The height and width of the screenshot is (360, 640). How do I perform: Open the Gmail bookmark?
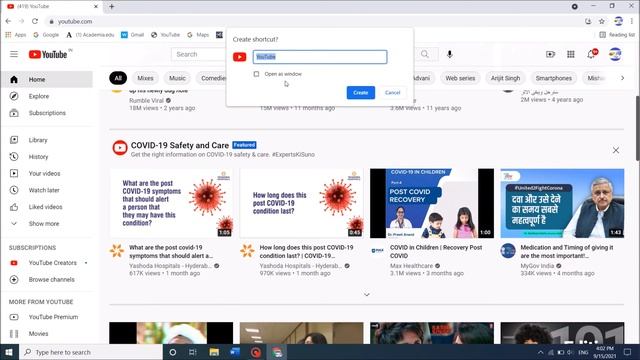133,35
